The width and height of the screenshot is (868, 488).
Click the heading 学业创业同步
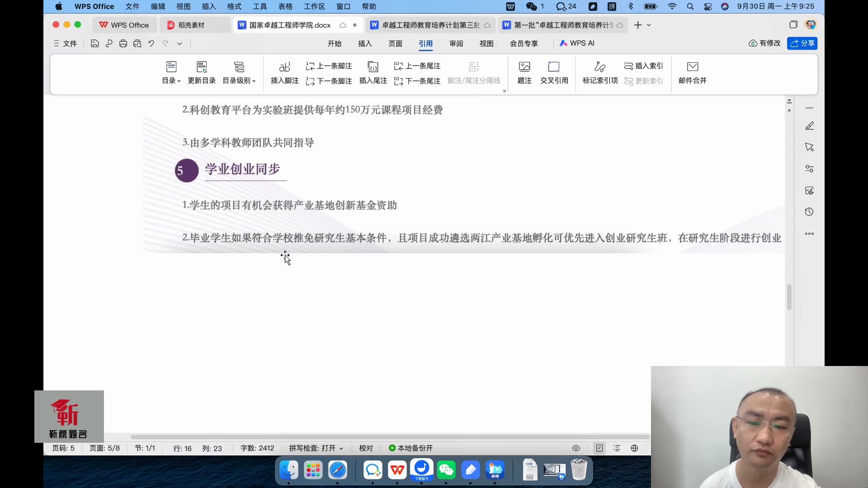(x=243, y=169)
